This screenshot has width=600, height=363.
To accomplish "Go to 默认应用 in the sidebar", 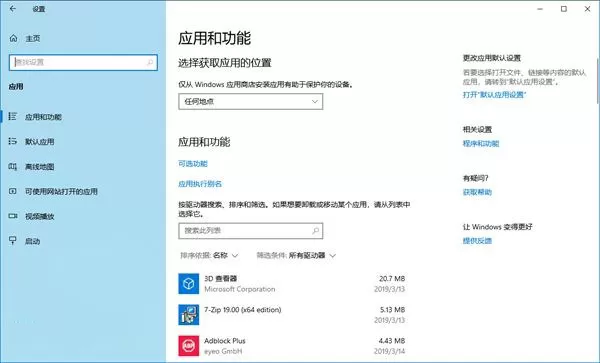I will point(40,142).
